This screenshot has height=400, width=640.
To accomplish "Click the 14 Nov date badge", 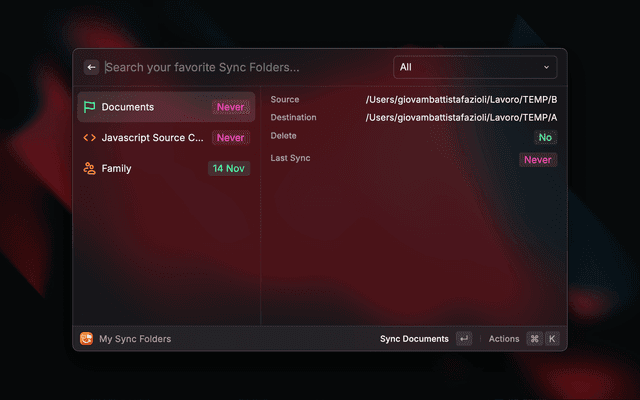I will (229, 169).
